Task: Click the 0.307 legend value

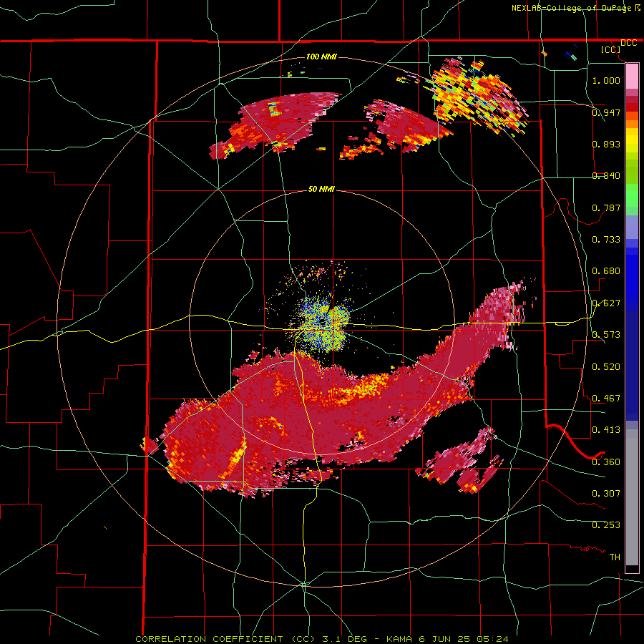Action: pos(606,494)
